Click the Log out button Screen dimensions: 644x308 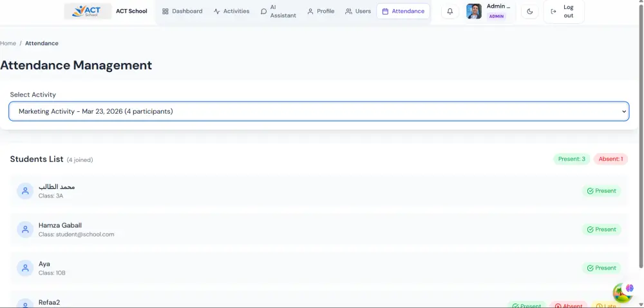pyautogui.click(x=563, y=12)
